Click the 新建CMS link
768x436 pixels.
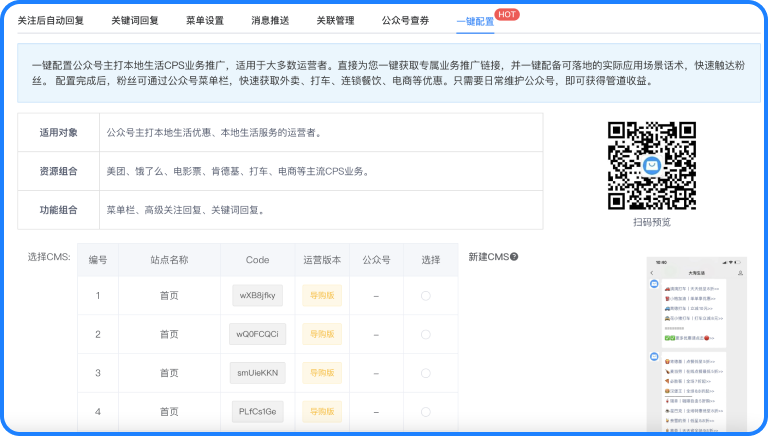(x=488, y=257)
